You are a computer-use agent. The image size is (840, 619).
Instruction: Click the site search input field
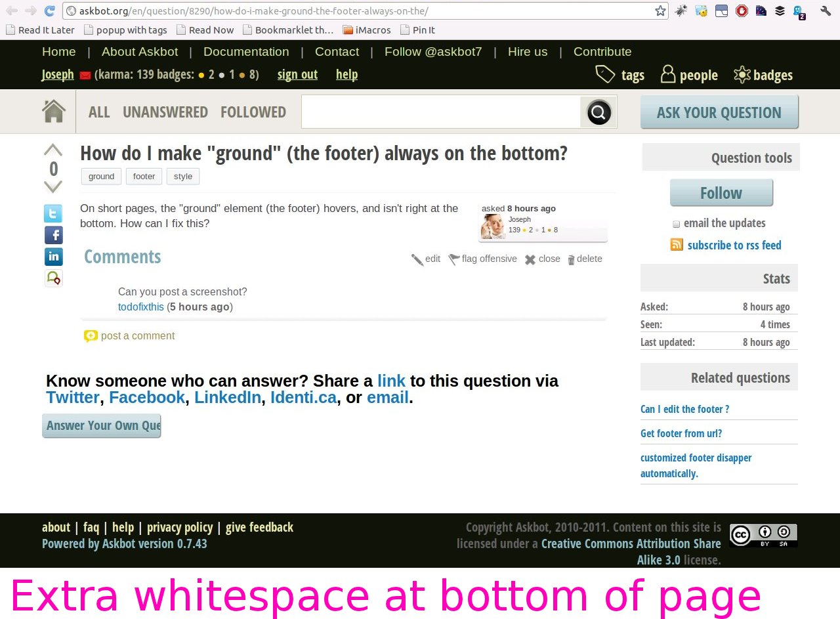coord(441,112)
